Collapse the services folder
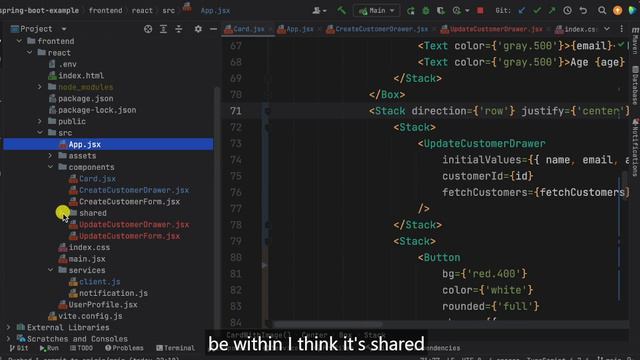 coord(50,270)
